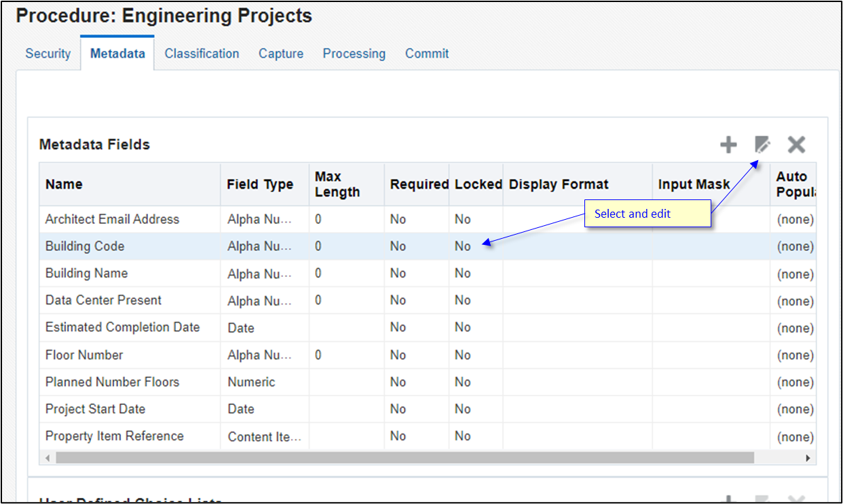Select the Project Start Date row
Viewport: 843px width, 504px height.
point(94,409)
